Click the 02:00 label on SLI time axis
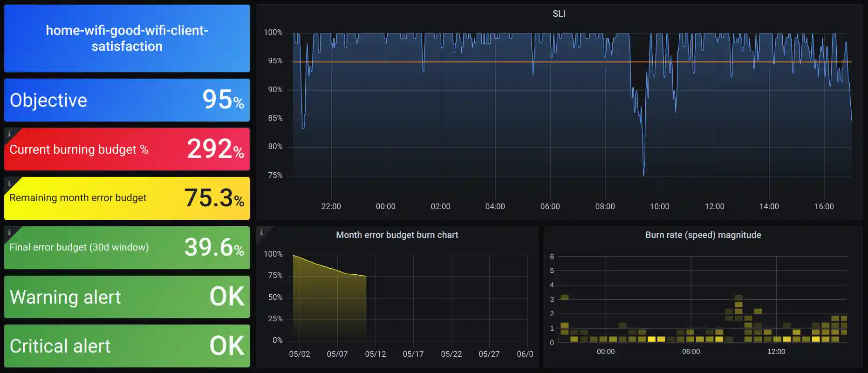868x373 pixels. point(440,206)
